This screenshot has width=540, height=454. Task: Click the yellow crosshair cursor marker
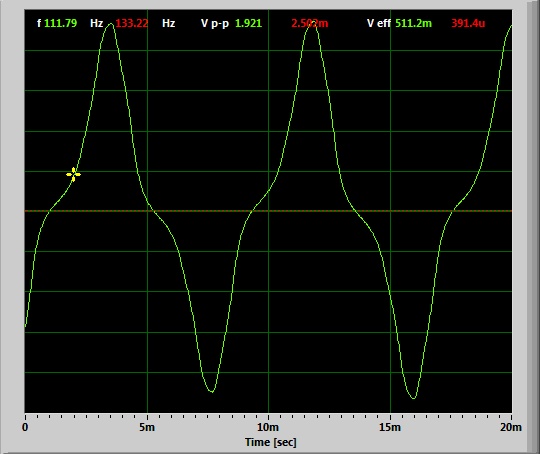pyautogui.click(x=73, y=175)
